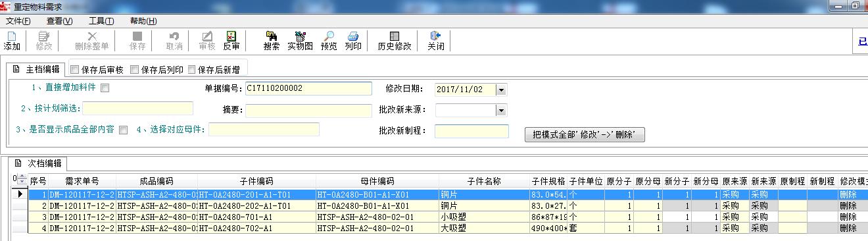Viewport: 868px width, 241px height.
Task: Click the 成品编码 column header
Action: [157, 181]
